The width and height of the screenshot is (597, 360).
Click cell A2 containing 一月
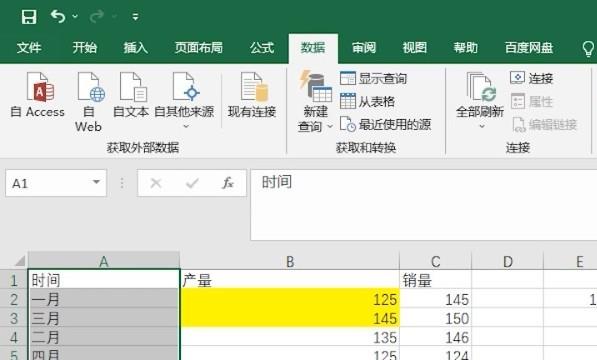(x=104, y=299)
